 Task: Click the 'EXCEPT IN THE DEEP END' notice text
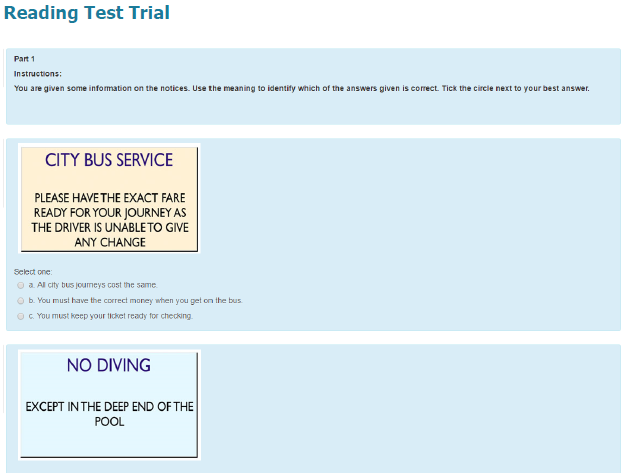click(109, 414)
